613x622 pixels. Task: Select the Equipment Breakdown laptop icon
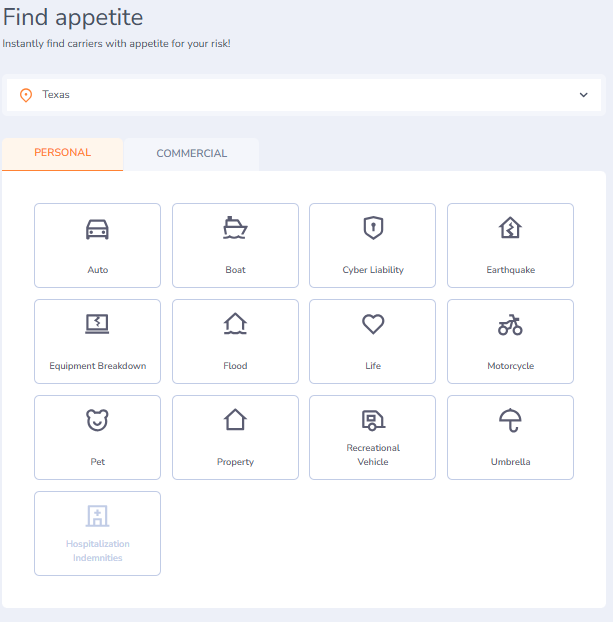(x=97, y=324)
